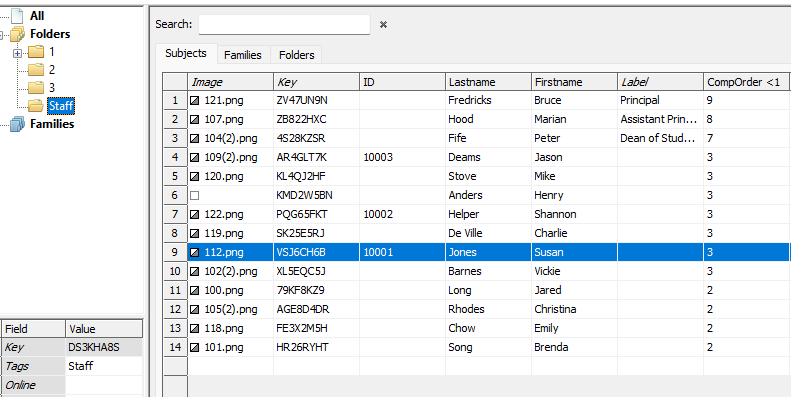Click ID cell 10003
The height and width of the screenshot is (397, 791).
pos(403,157)
